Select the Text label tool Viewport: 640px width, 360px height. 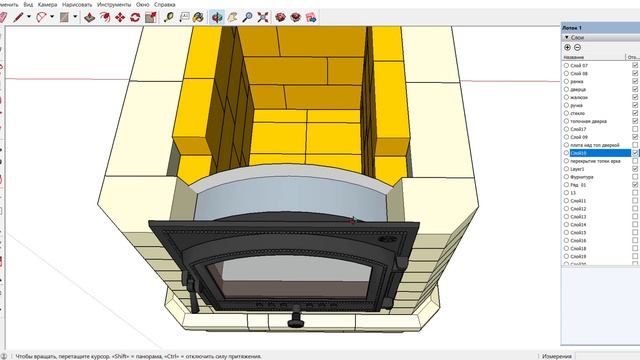[x=184, y=17]
